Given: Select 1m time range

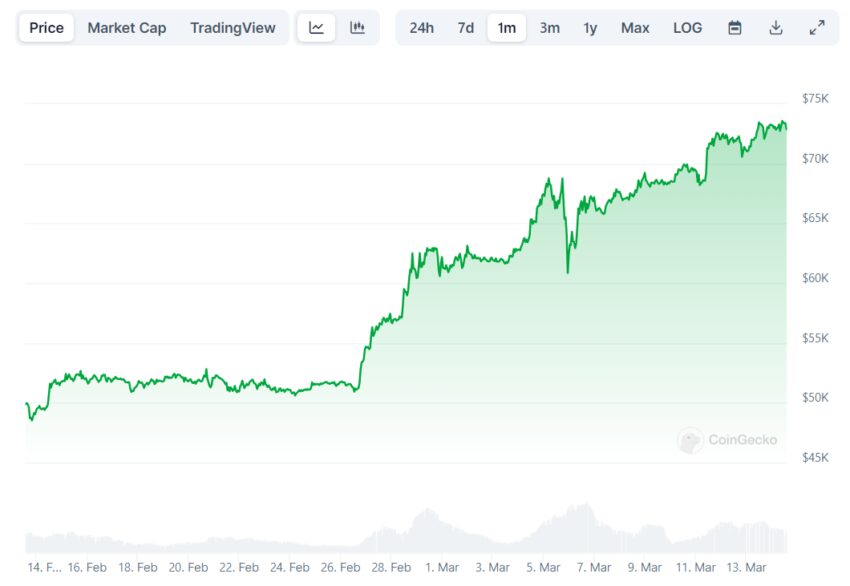Looking at the screenshot, I should (x=507, y=28).
